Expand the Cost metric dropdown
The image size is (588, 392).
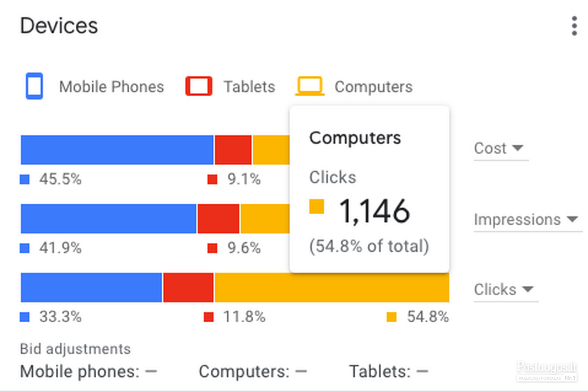coord(501,149)
